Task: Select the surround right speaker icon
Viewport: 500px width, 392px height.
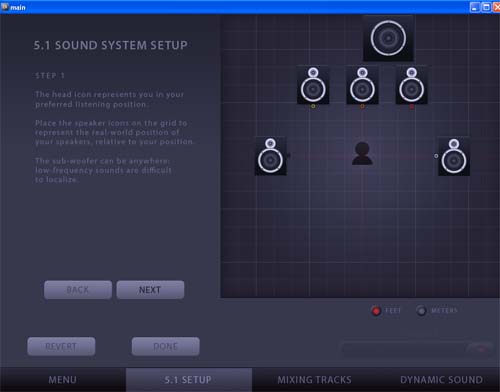Action: pos(454,156)
